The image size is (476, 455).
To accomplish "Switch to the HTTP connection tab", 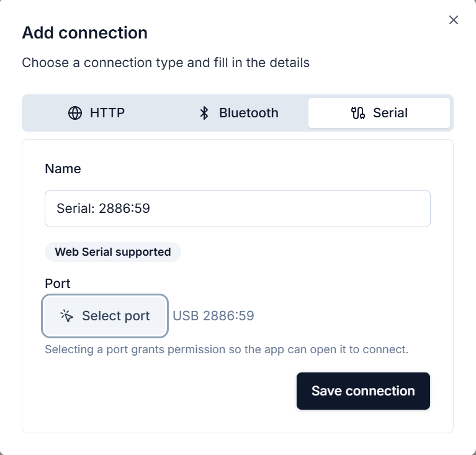I will tap(96, 113).
